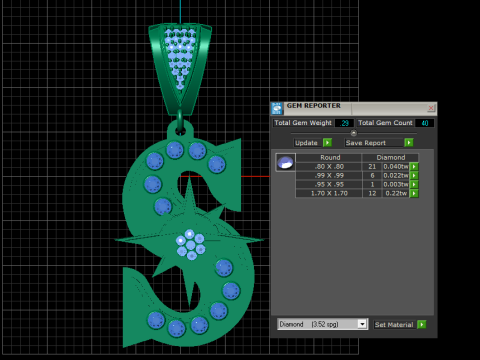This screenshot has height=360, width=480.
Task: Close the Gem Reporter panel
Action: (x=431, y=108)
